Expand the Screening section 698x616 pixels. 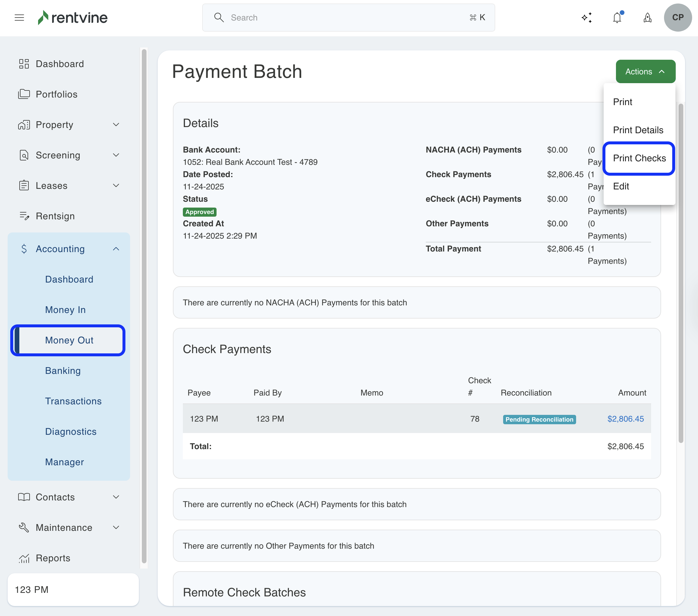116,155
